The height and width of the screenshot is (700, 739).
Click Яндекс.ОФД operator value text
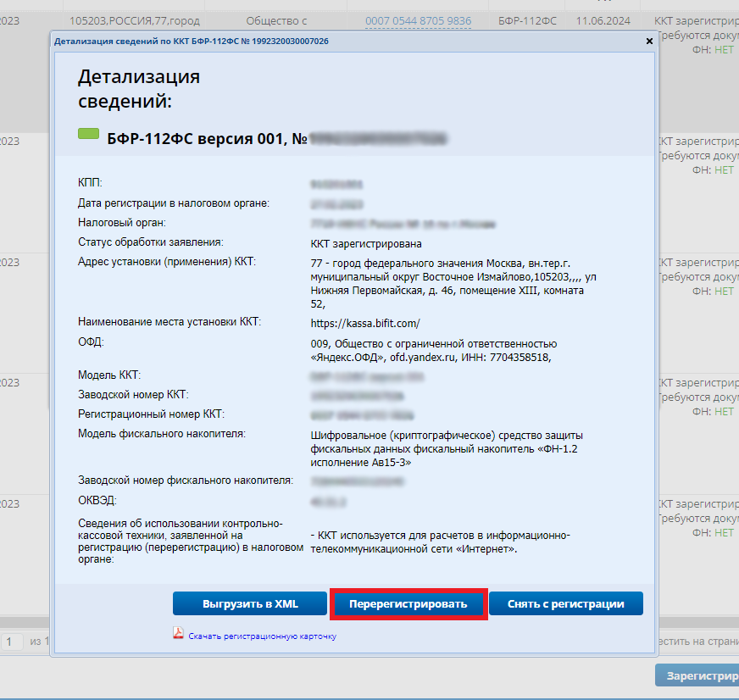(434, 351)
